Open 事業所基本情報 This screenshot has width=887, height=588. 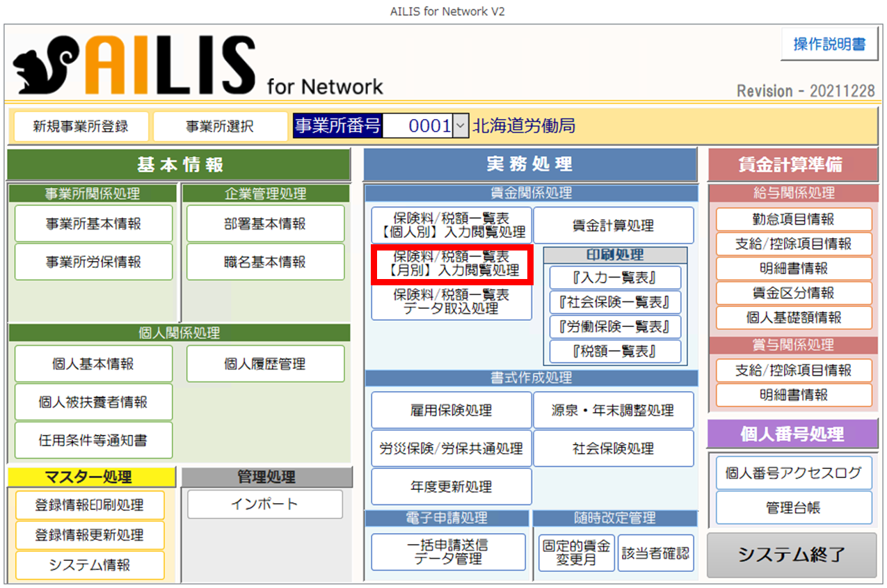[93, 224]
